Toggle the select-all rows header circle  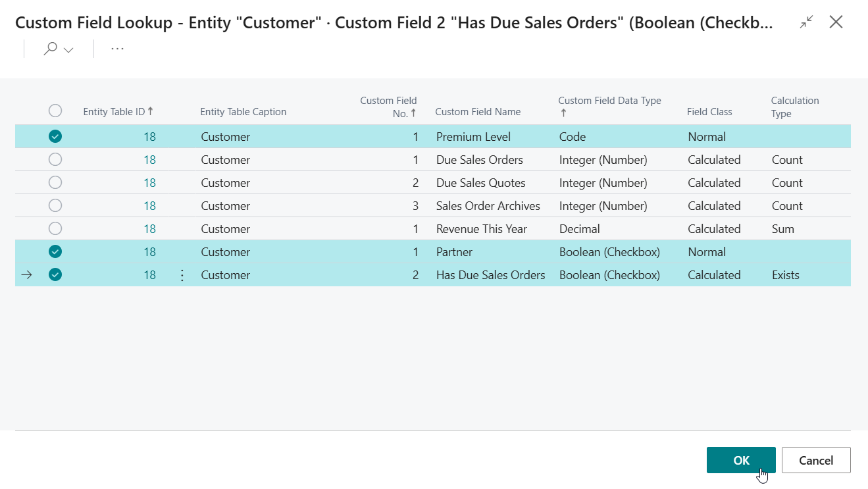click(55, 111)
